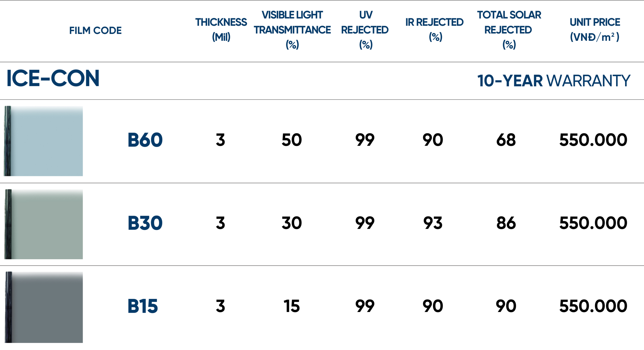This screenshot has height=350, width=644.
Task: Open the B15 film code label
Action: tap(143, 306)
